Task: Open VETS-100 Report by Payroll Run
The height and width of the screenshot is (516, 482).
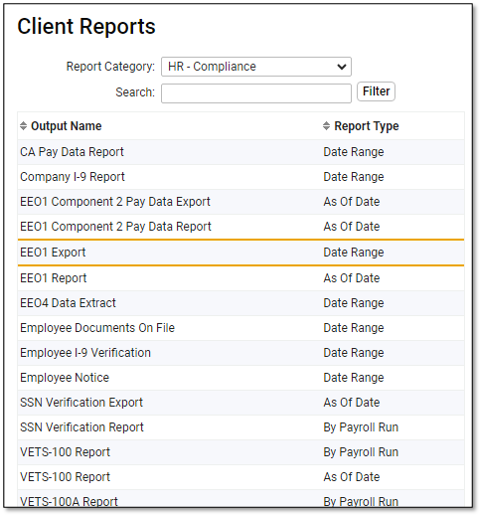Action: [241, 452]
